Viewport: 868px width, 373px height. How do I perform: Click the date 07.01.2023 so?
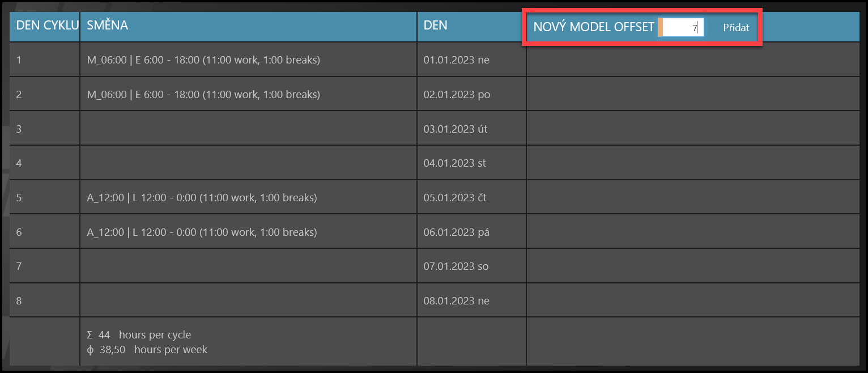pos(456,266)
